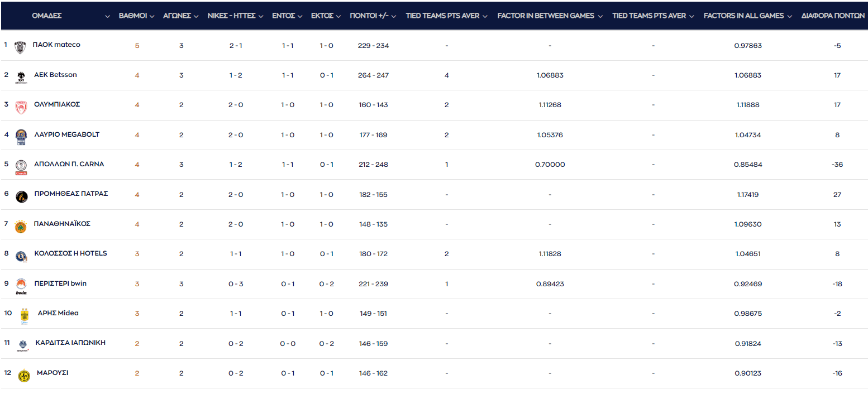Click the red ΟΛΥΜΠΙΑΚΟΣ team logo
868x399 pixels.
(x=21, y=107)
